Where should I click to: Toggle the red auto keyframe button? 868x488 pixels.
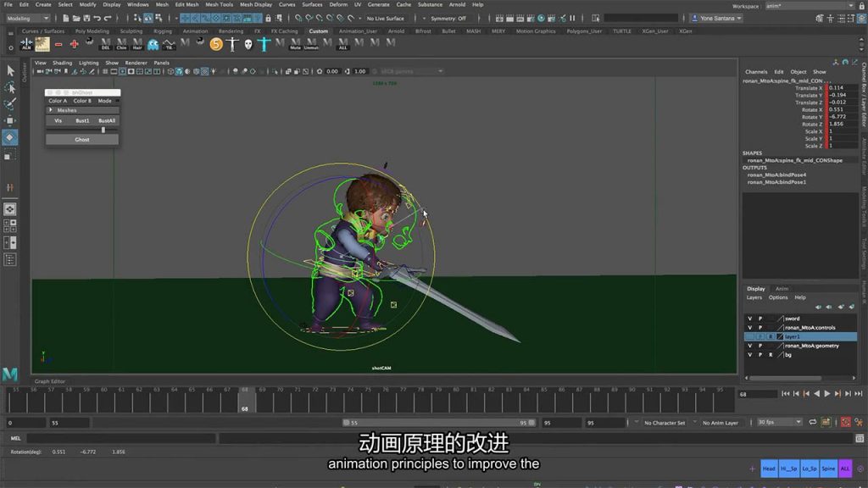click(x=845, y=422)
